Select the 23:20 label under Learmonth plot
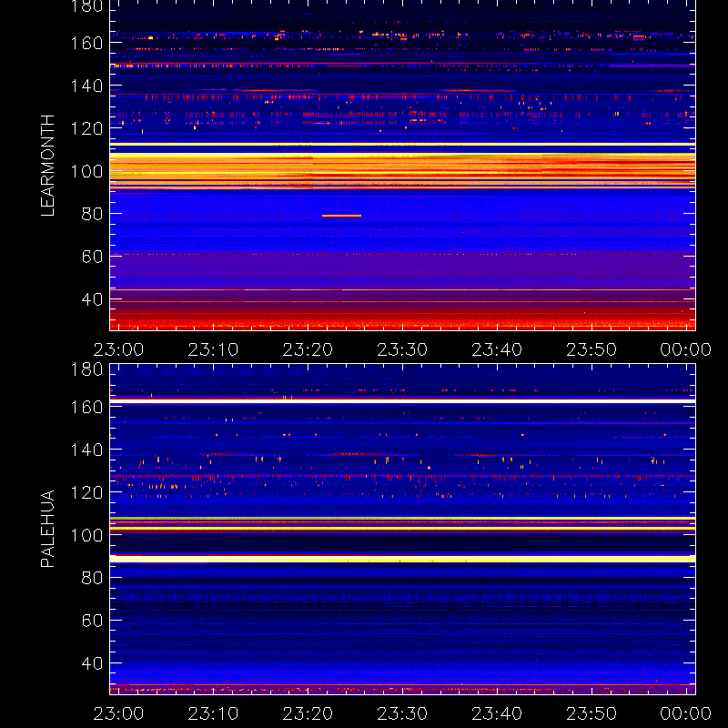This screenshot has width=728, height=728. [x=308, y=349]
